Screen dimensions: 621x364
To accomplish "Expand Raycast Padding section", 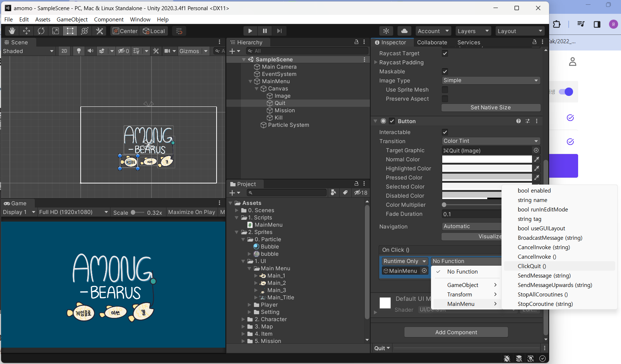I will pyautogui.click(x=376, y=62).
